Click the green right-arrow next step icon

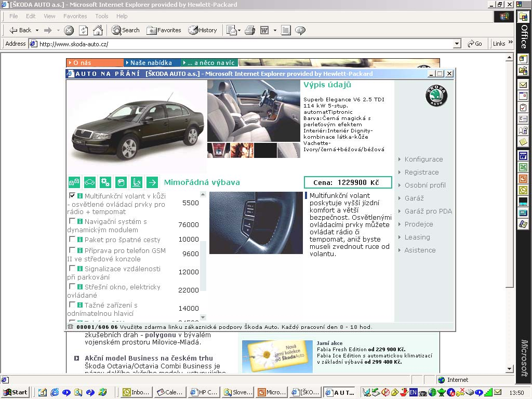click(152, 182)
